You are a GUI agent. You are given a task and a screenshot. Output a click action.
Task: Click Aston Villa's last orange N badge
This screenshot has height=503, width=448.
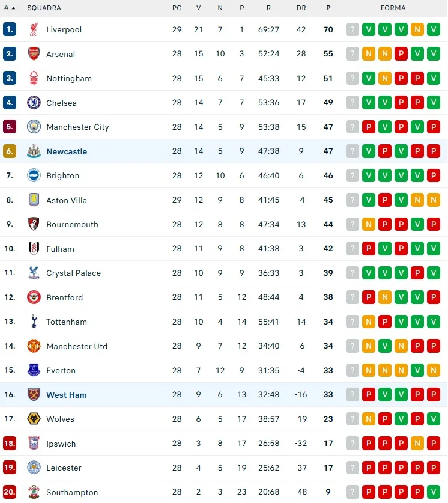click(x=434, y=200)
